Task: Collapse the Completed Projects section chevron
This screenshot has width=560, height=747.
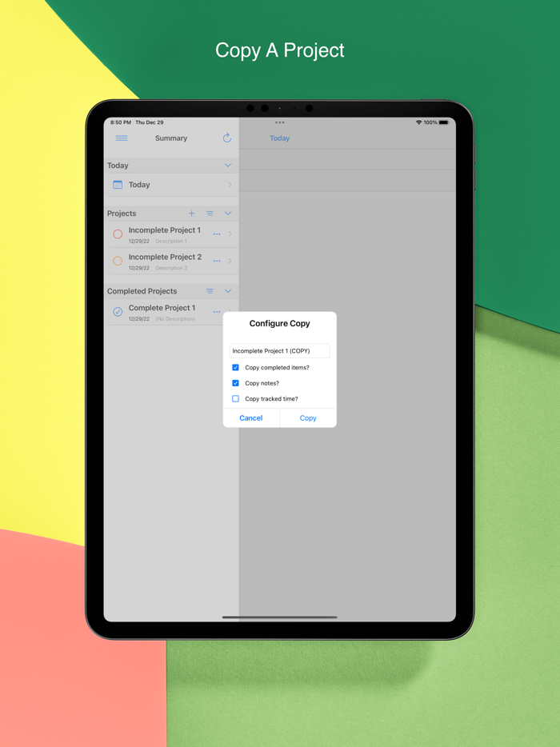Action: tap(228, 291)
